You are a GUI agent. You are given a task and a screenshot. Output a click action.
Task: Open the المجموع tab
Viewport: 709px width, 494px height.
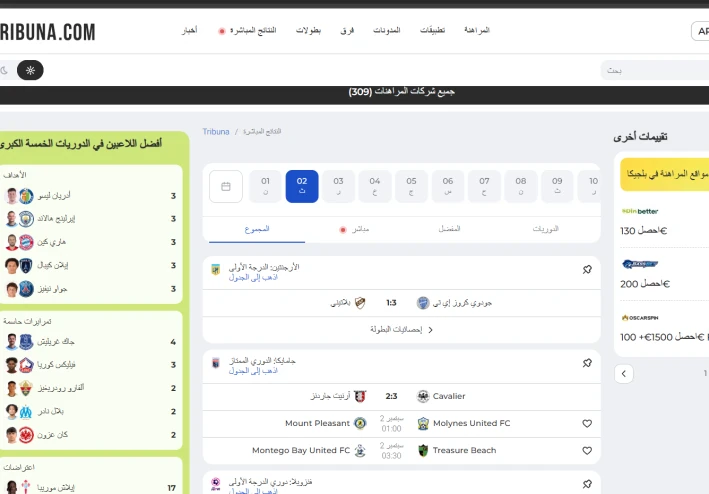257,229
